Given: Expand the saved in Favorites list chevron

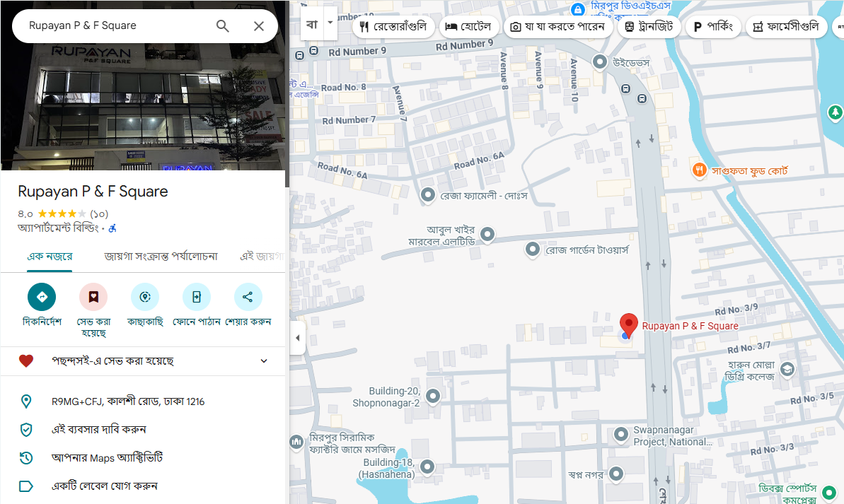Looking at the screenshot, I should tap(264, 361).
